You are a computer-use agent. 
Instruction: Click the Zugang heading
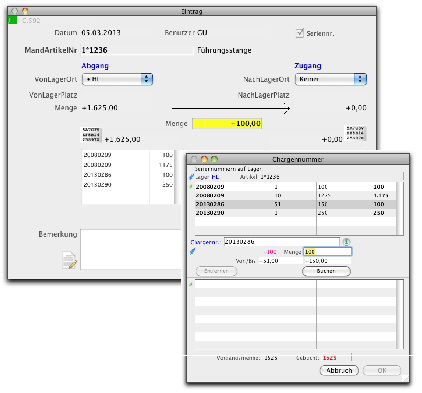pyautogui.click(x=308, y=66)
